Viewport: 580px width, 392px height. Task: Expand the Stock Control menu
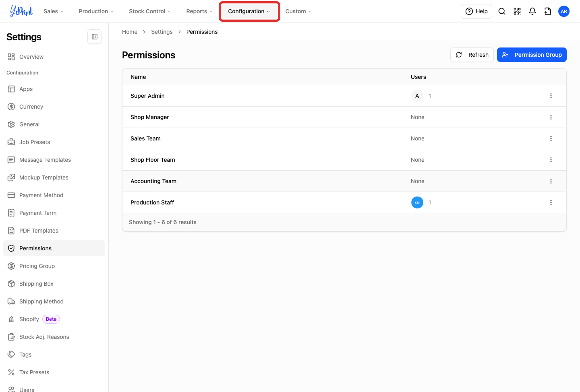pos(150,11)
